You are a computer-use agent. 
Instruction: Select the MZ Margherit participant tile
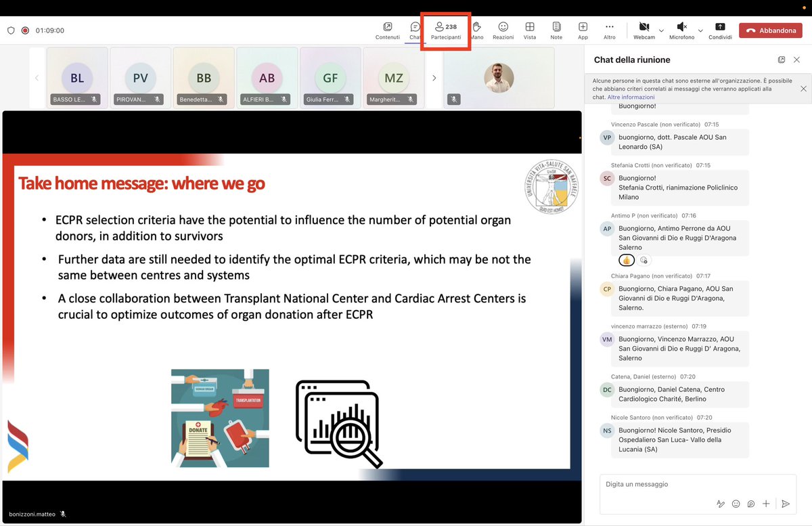[393, 77]
